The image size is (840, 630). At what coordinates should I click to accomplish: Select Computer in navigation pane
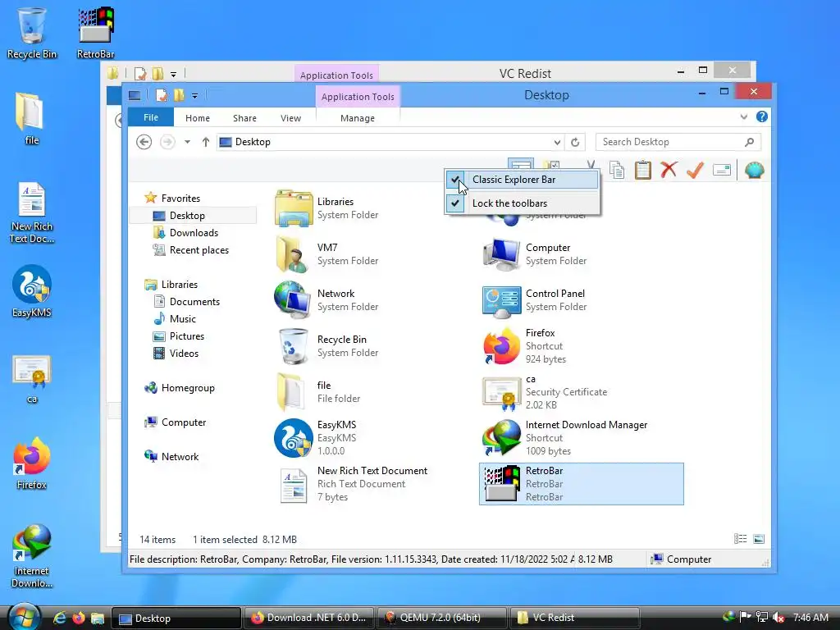coord(183,422)
